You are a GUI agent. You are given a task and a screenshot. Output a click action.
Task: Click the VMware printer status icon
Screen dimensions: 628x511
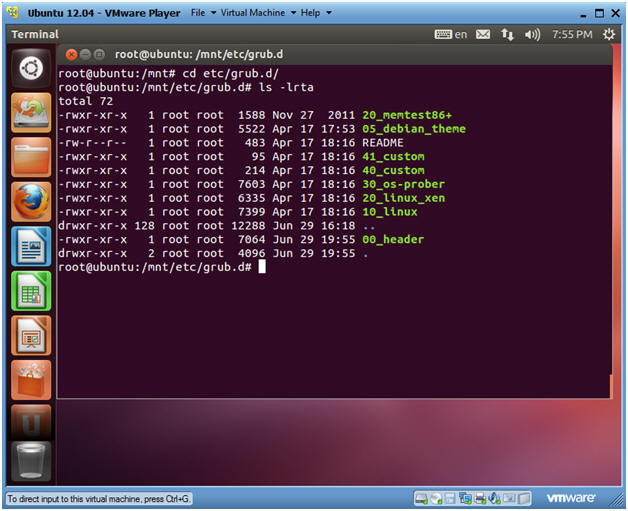[480, 499]
